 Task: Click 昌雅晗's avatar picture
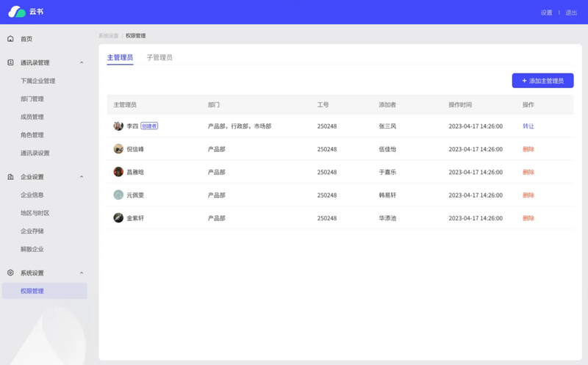tap(118, 172)
